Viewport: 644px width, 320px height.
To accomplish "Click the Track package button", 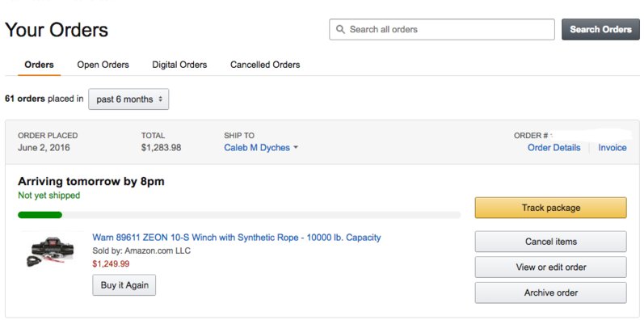I will [551, 208].
